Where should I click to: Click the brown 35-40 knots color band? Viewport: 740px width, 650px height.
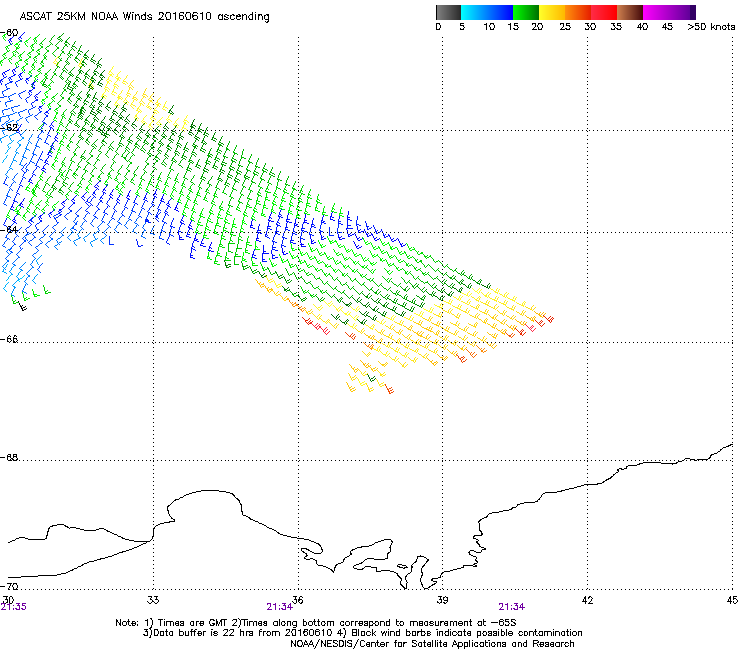(630, 12)
